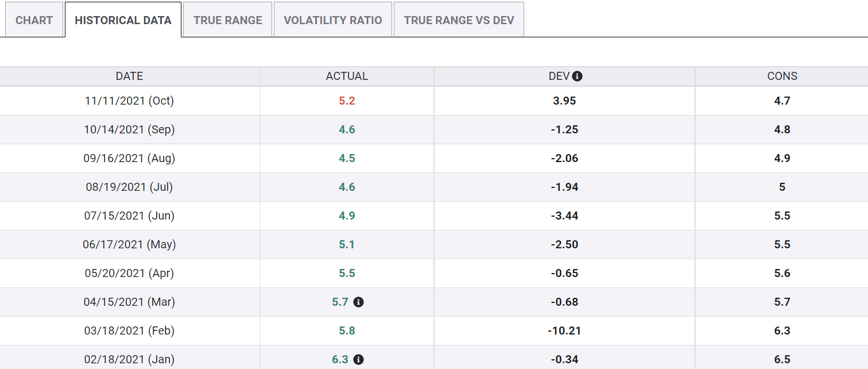Select the 03/18/2021 (Feb) date cell
The height and width of the screenshot is (369, 868).
129,330
